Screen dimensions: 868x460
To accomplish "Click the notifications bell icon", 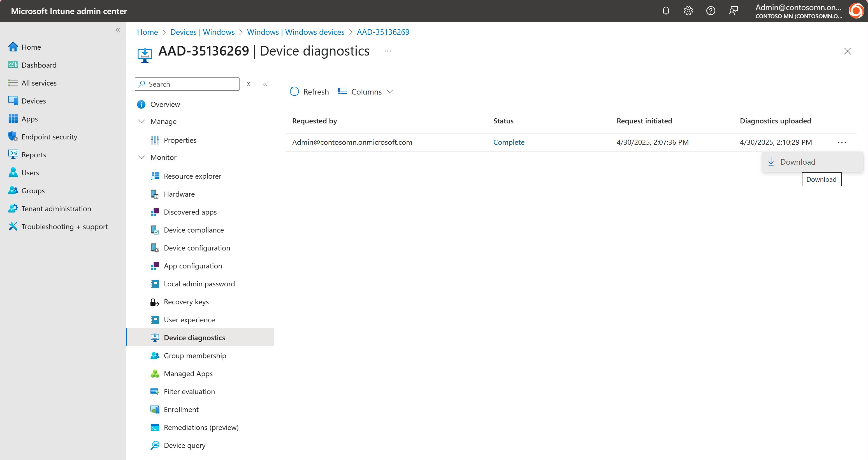I will pos(666,10).
